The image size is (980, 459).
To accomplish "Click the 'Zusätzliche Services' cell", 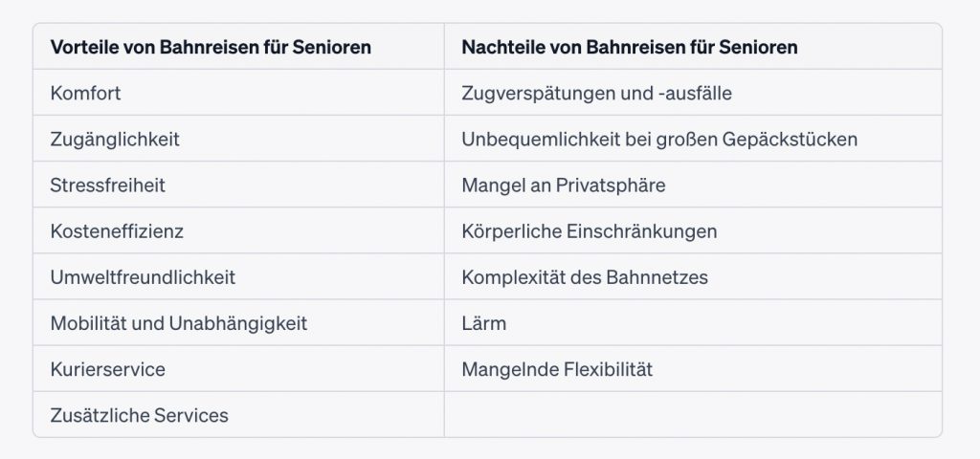I will (x=139, y=415).
